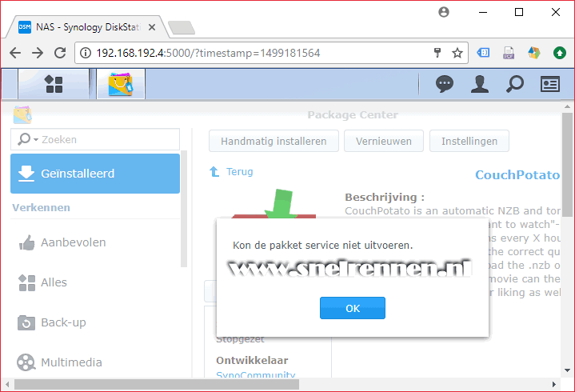Open DSM search magnifier icon
The width and height of the screenshot is (575, 392).
tap(514, 84)
